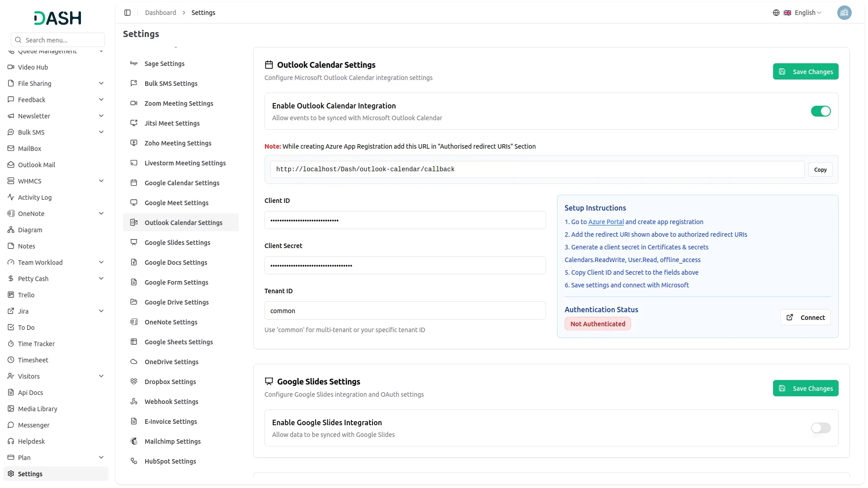Expand the WHMCS menu chevron

coord(101,181)
